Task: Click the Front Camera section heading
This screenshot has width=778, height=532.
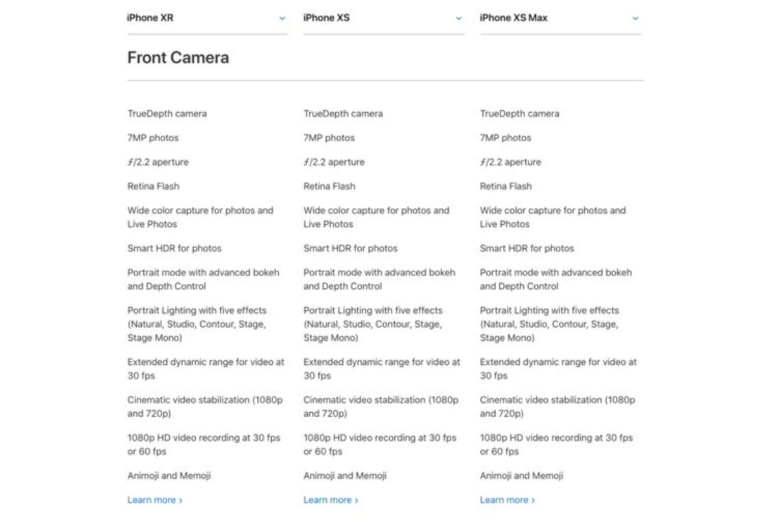Action: [178, 58]
